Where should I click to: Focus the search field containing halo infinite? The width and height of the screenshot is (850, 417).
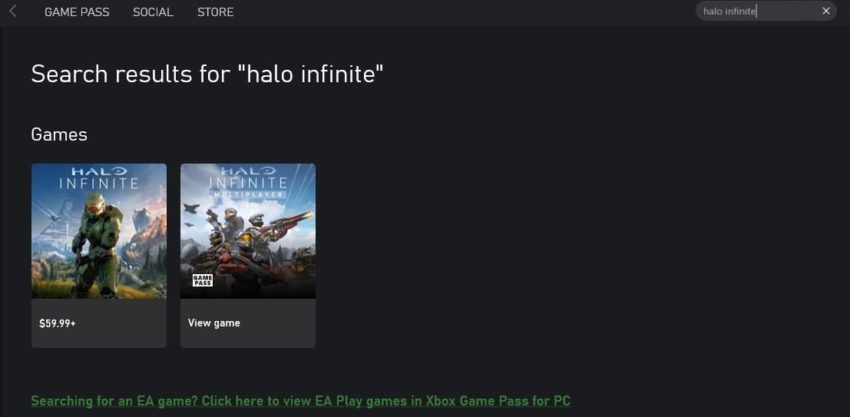(759, 11)
